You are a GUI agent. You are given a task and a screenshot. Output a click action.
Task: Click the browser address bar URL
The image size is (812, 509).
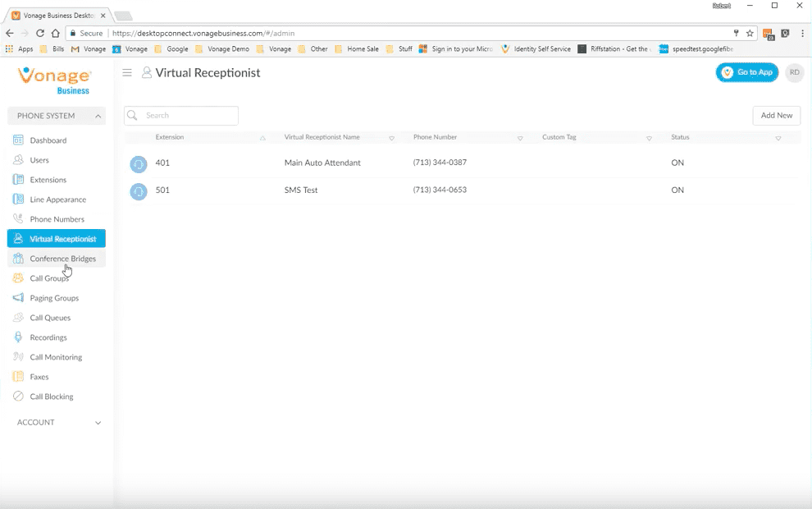[203, 33]
